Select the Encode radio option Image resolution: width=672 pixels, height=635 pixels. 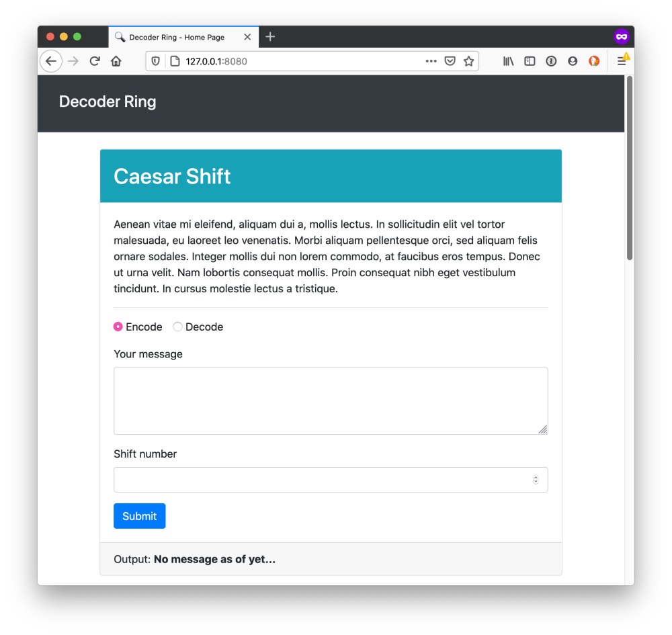pos(118,327)
